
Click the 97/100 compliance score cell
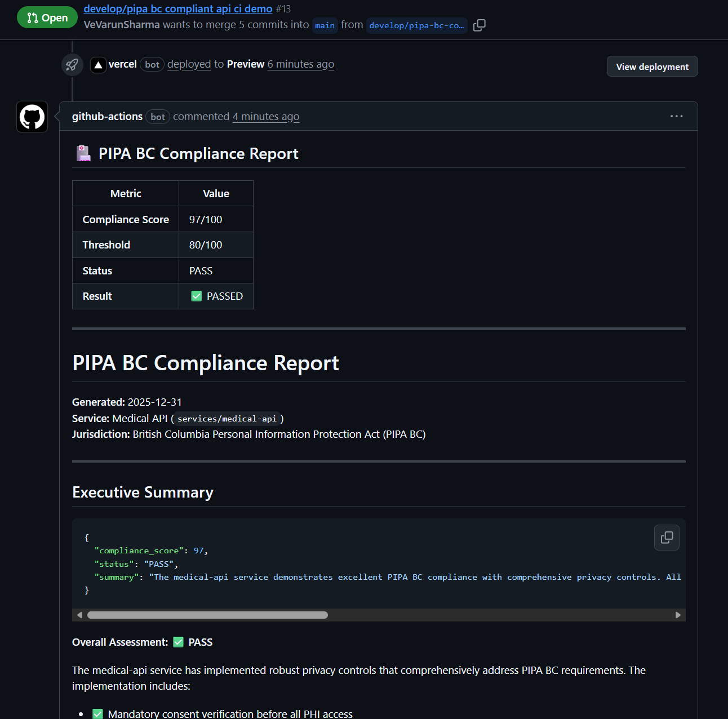click(216, 219)
